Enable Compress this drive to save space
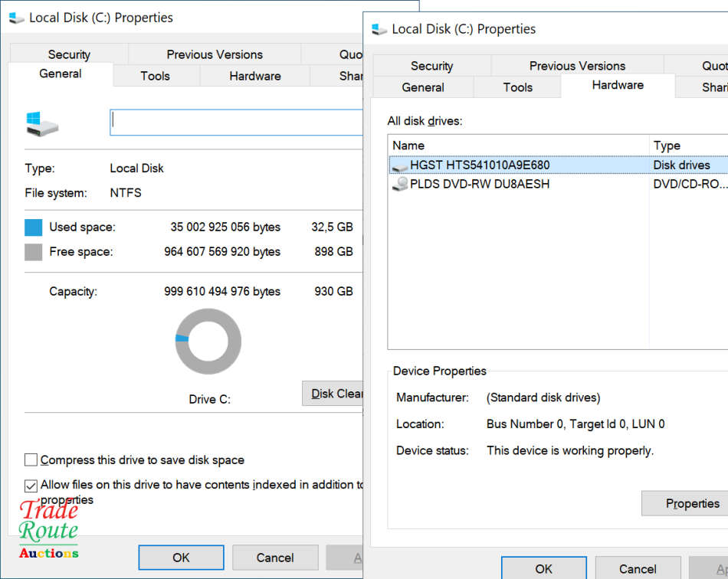Screen dimensions: 728x579 [x=31, y=460]
